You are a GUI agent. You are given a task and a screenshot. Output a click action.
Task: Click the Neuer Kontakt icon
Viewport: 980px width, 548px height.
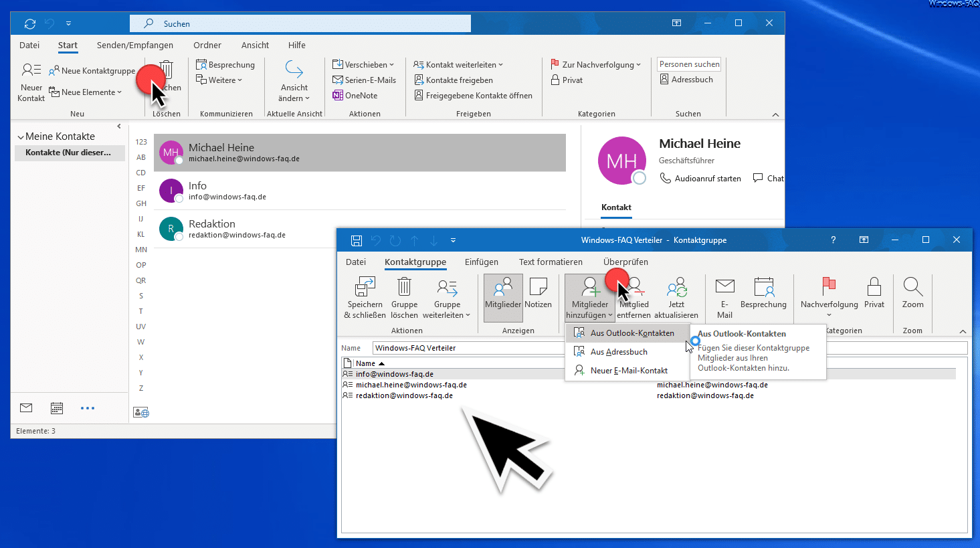pyautogui.click(x=31, y=70)
